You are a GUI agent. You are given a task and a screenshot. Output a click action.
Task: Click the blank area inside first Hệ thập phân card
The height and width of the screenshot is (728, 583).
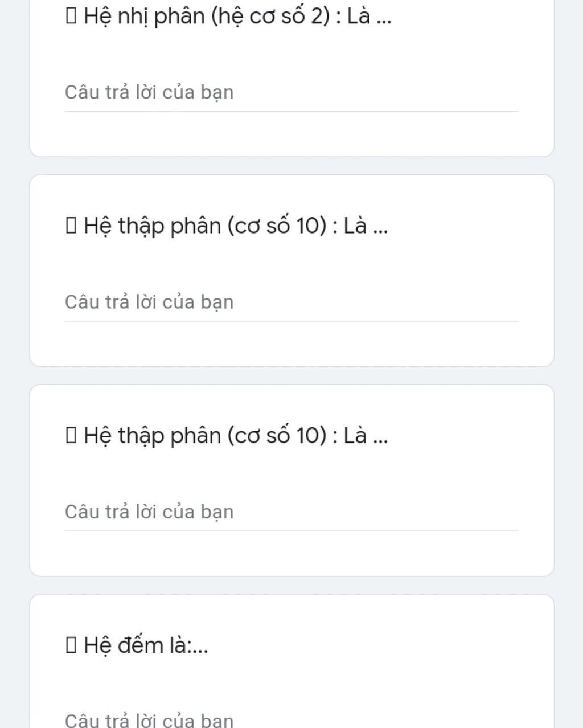291,344
